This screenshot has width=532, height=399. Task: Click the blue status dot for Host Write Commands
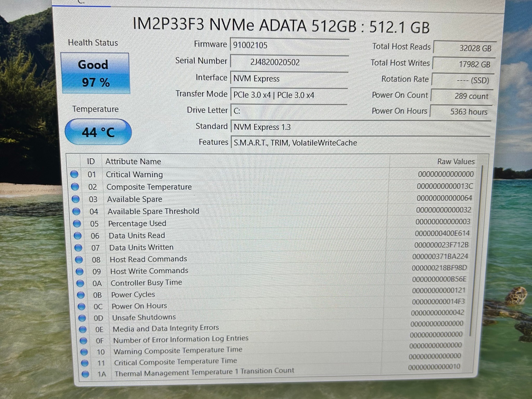(79, 271)
